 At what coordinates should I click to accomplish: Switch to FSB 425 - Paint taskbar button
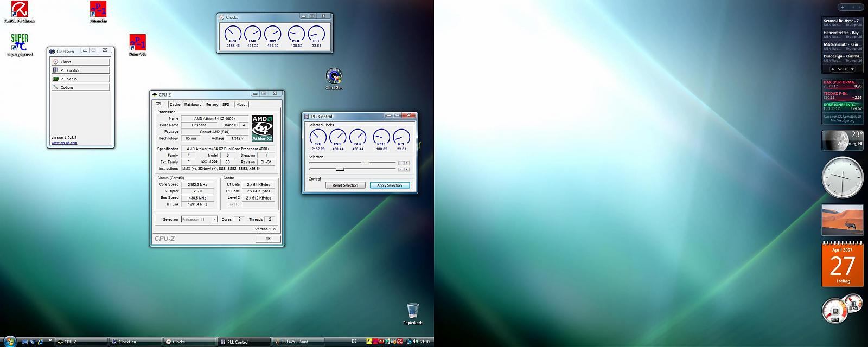[298, 342]
